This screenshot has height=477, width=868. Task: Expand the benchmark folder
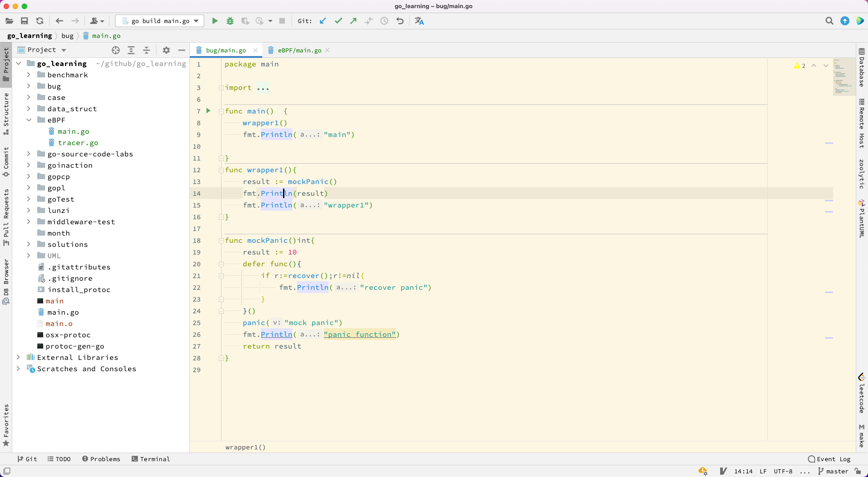point(28,75)
